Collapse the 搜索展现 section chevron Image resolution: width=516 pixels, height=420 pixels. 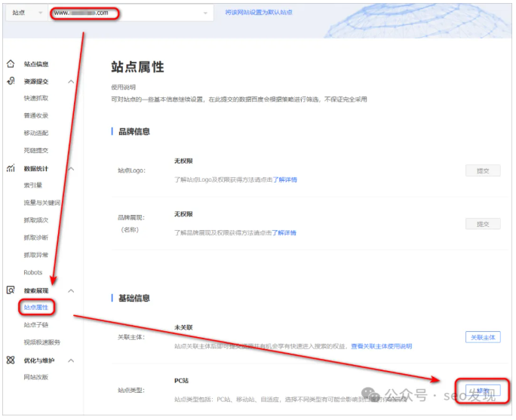(x=71, y=291)
